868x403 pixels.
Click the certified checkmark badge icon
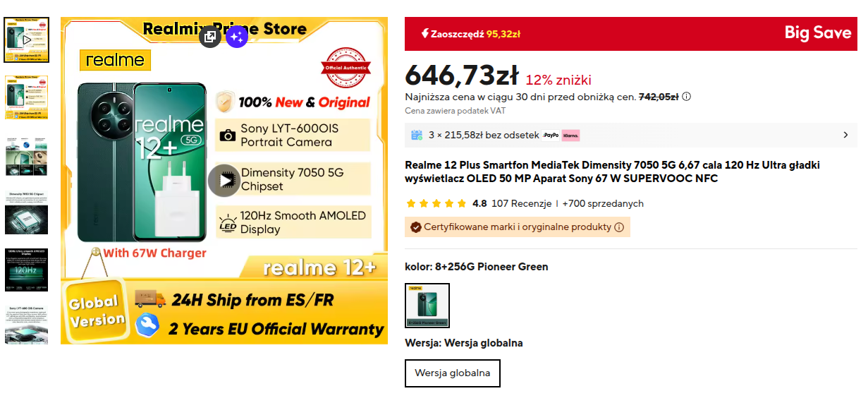(416, 227)
